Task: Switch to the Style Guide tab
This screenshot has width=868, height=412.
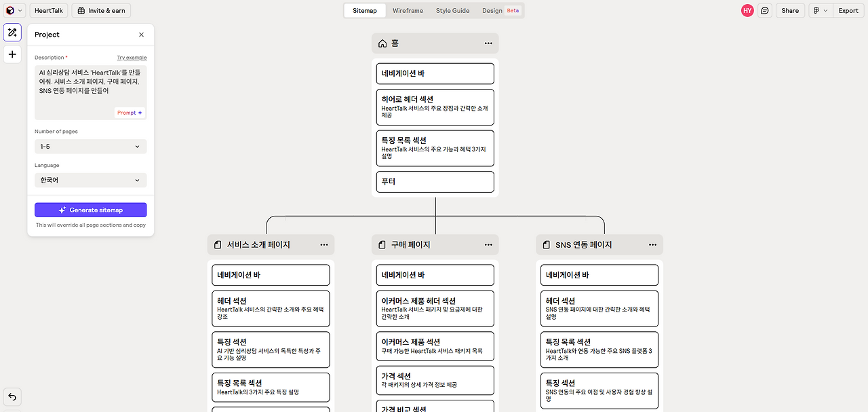Action: point(452,10)
